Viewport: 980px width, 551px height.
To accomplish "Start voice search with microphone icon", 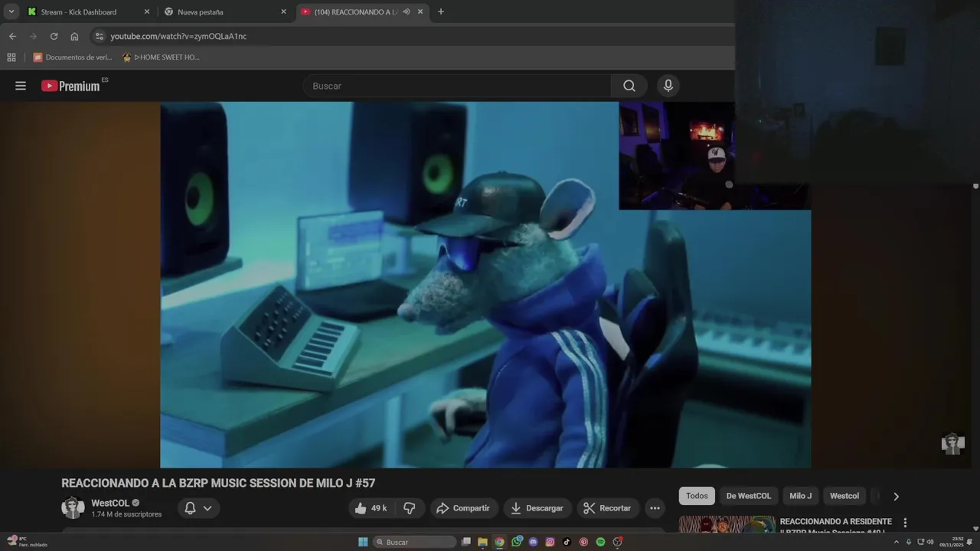I will point(668,86).
